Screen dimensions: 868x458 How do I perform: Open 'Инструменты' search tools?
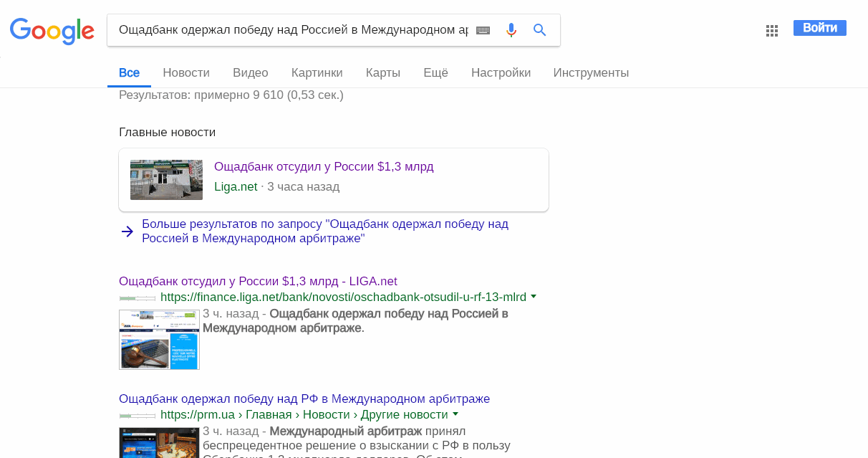(591, 72)
